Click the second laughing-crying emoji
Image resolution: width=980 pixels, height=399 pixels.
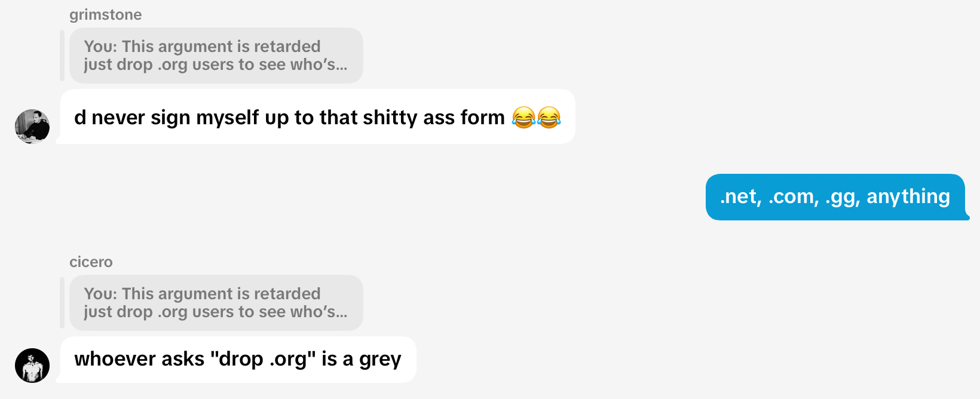(549, 117)
